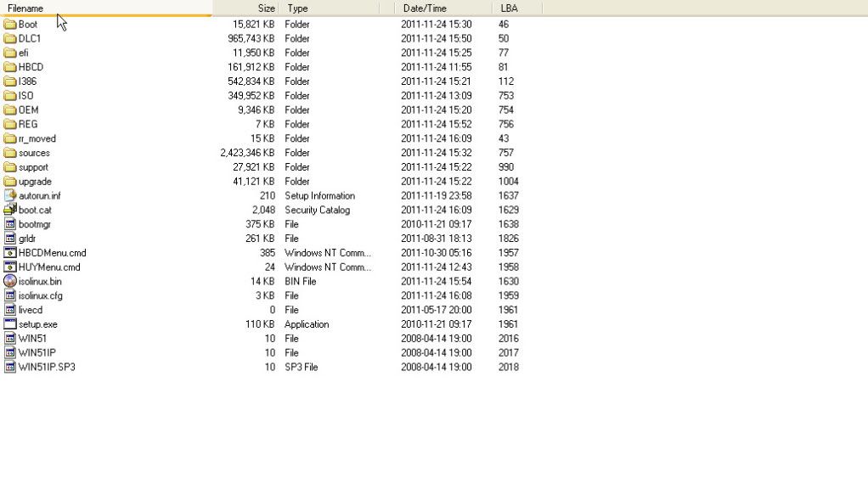Screen dimensions: 868x489
Task: Click the DLC1 folder icon
Action: coord(10,39)
